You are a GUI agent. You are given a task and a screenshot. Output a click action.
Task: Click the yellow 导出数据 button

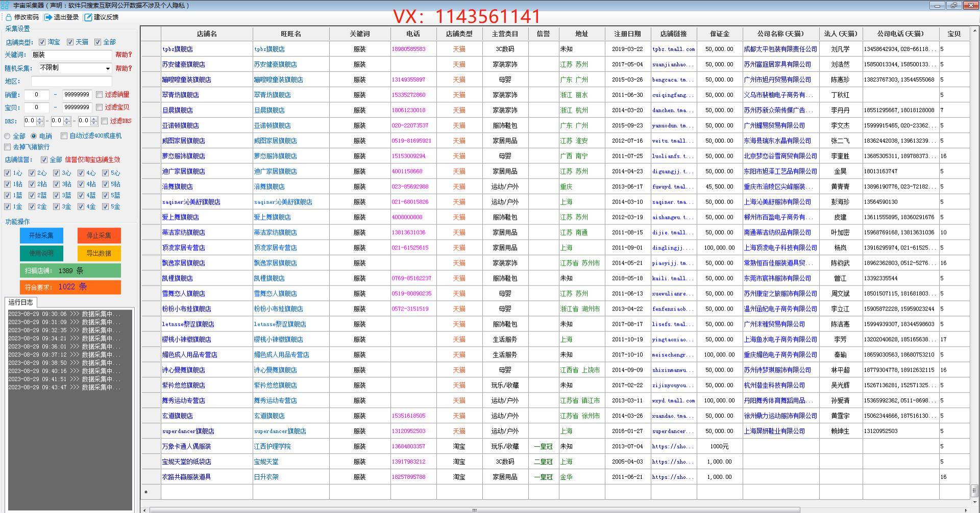pyautogui.click(x=99, y=253)
